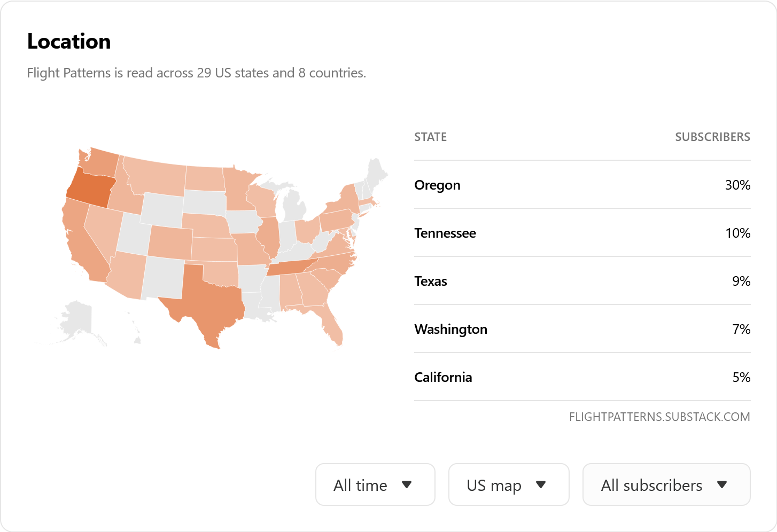Image resolution: width=777 pixels, height=532 pixels.
Task: Click the US map dropdown arrow icon
Action: tap(541, 484)
